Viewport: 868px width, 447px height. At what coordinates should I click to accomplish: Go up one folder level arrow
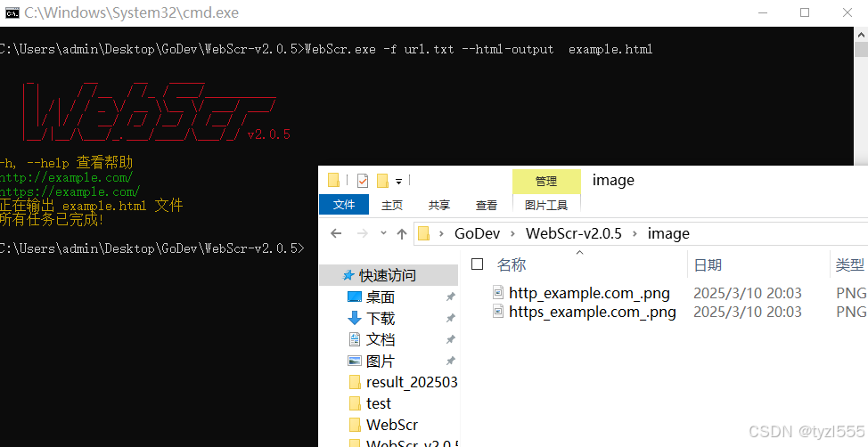click(x=402, y=233)
